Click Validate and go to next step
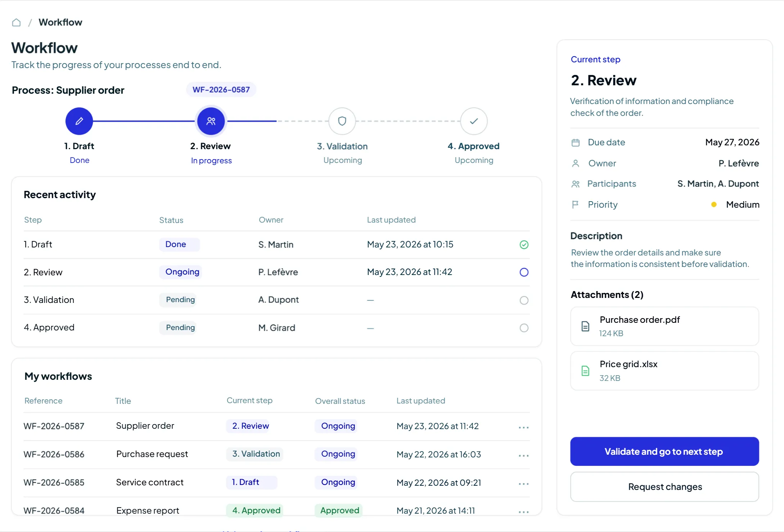The image size is (784, 532). [x=665, y=451]
